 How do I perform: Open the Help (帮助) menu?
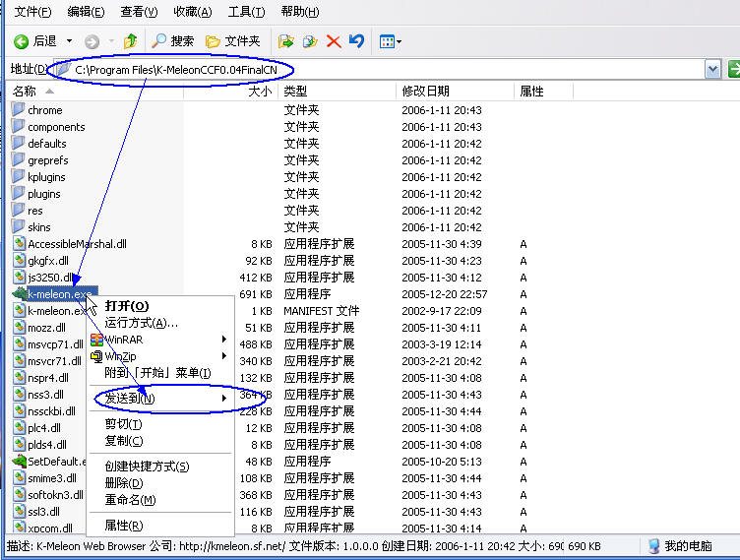click(x=300, y=12)
